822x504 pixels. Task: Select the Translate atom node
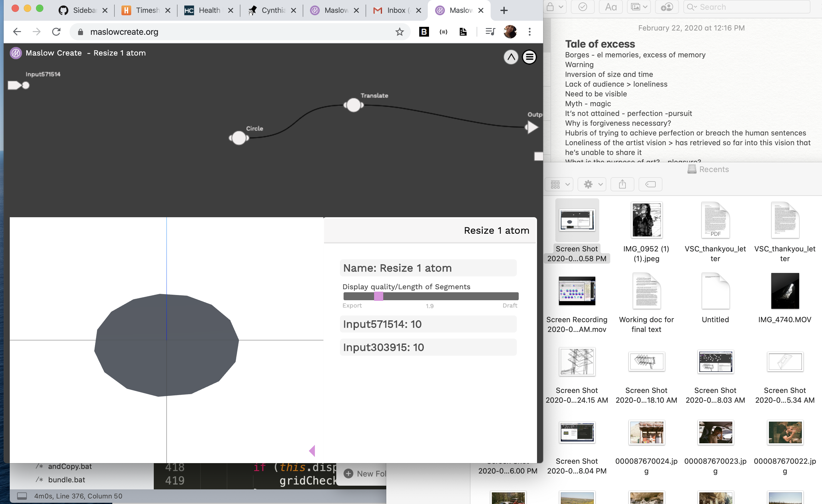(353, 105)
